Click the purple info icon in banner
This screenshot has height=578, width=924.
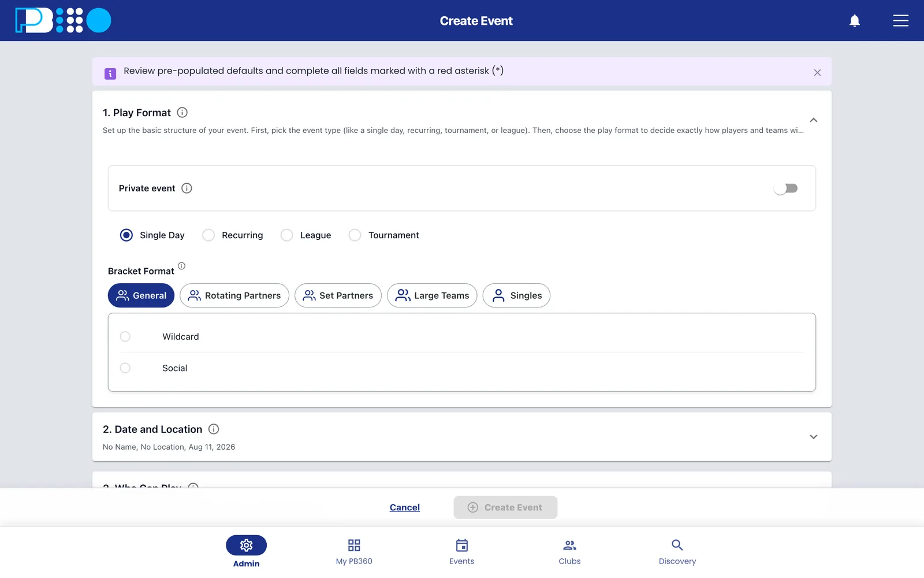tap(110, 73)
